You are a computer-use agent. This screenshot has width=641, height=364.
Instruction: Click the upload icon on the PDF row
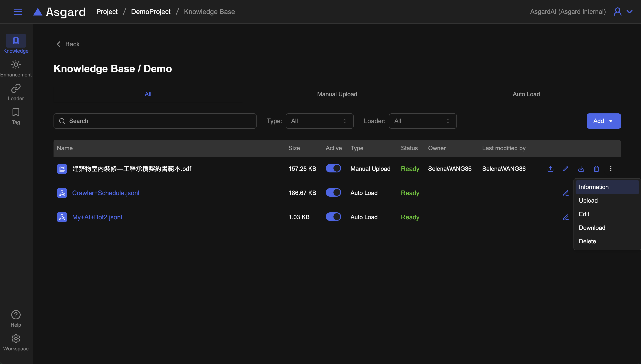550,169
